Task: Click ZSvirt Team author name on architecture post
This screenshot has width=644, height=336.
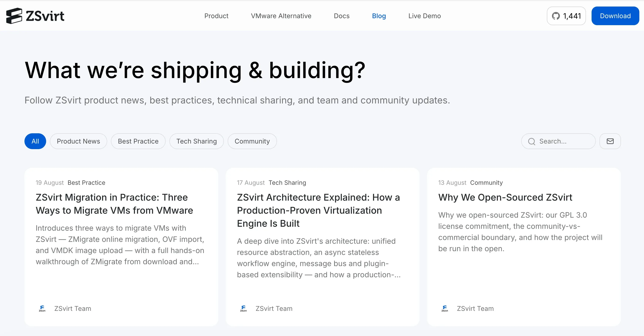Action: (x=274, y=309)
